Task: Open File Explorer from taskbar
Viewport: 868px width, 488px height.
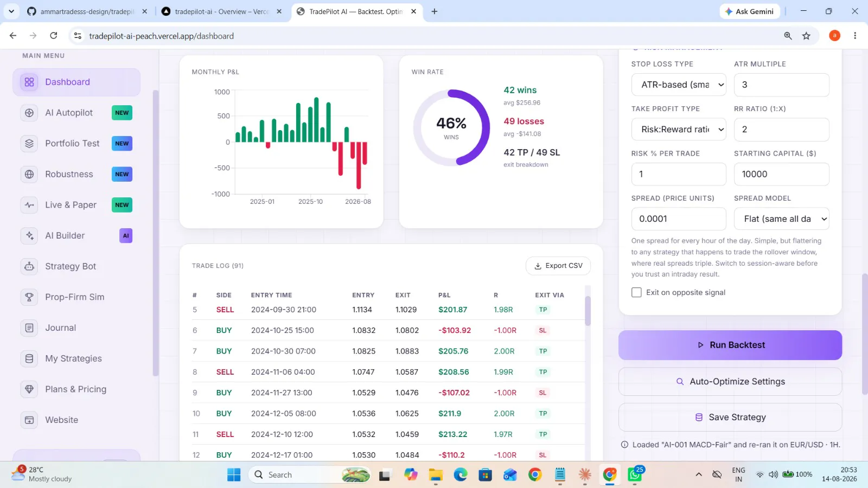Action: click(436, 475)
